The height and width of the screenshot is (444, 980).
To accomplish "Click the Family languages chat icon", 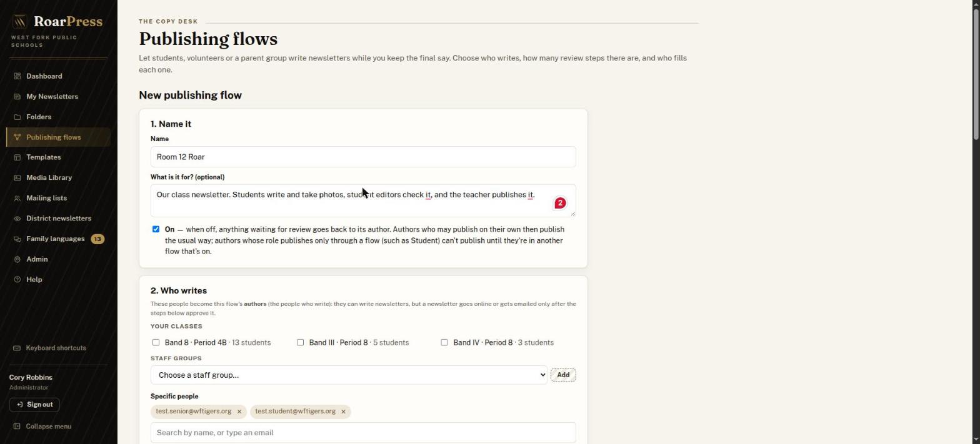I will tap(17, 239).
